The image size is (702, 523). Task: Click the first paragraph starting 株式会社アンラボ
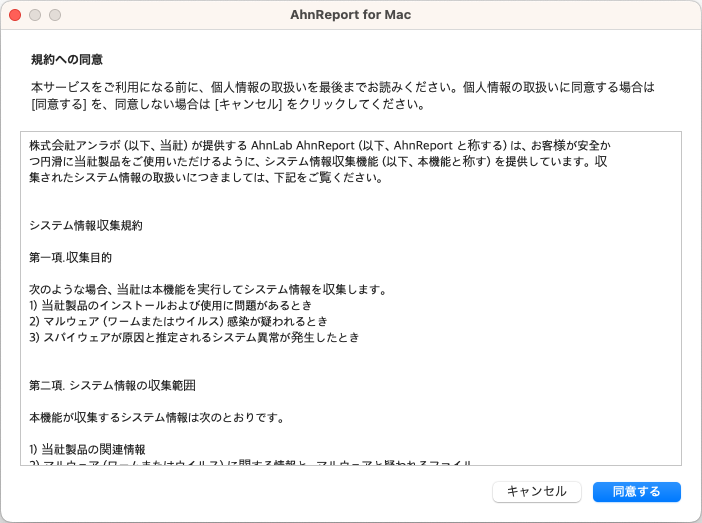[320, 161]
